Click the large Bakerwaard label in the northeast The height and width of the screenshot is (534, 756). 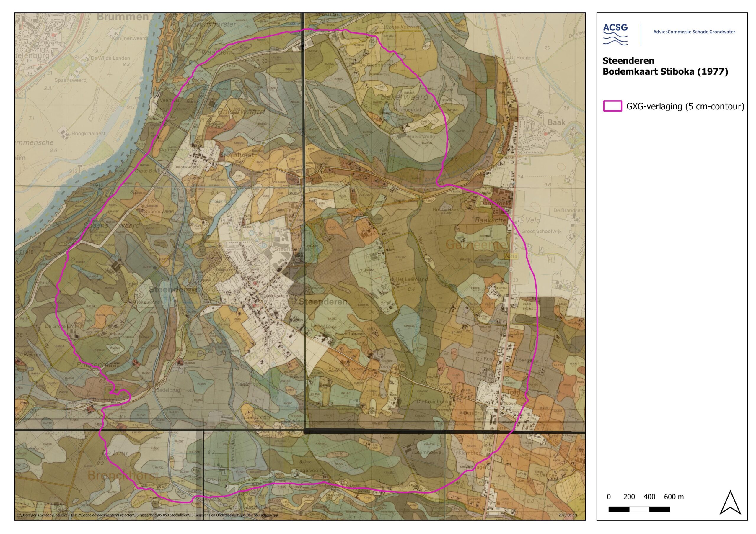[404, 97]
